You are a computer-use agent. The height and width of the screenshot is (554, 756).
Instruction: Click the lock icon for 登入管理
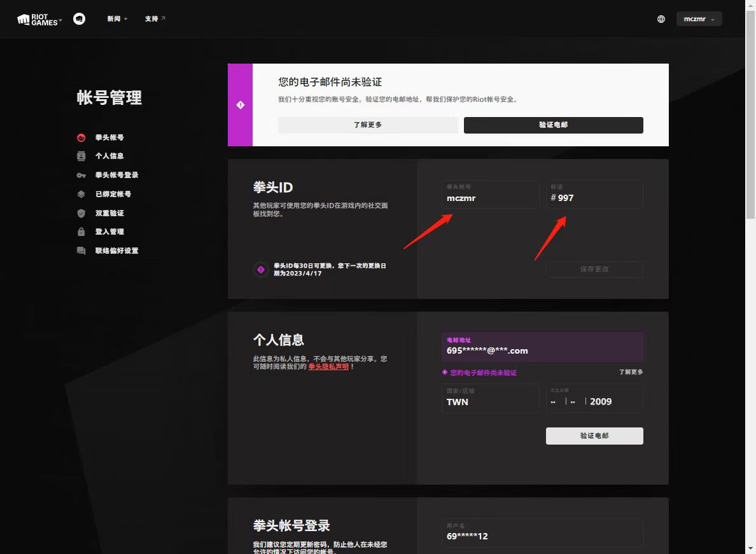81,232
